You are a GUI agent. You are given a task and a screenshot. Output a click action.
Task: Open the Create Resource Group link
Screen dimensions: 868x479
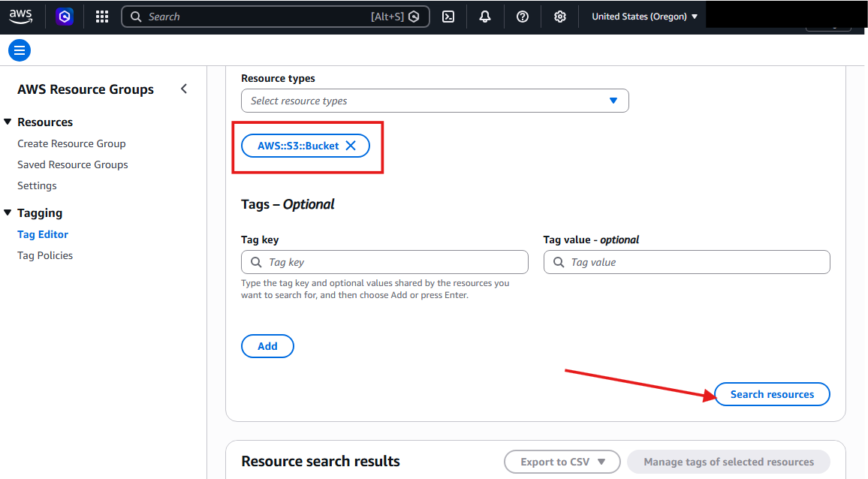tap(71, 143)
